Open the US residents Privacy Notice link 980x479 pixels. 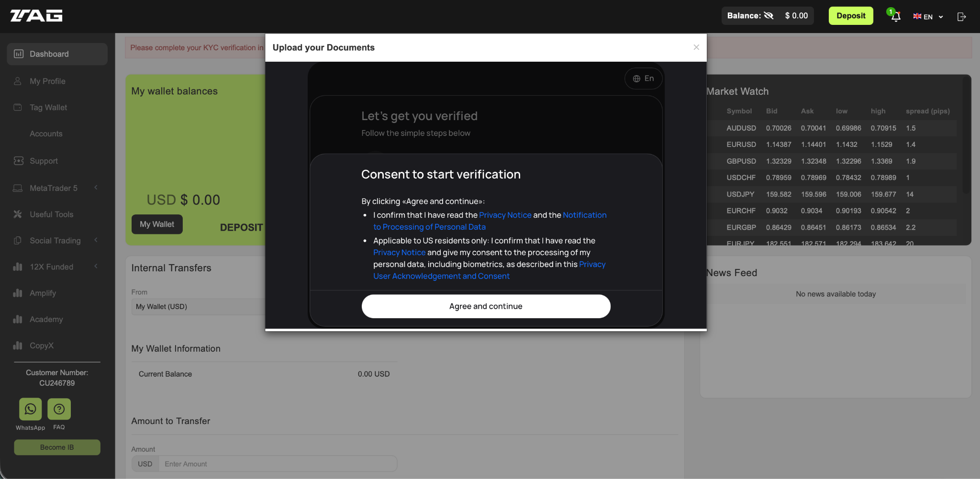399,253
